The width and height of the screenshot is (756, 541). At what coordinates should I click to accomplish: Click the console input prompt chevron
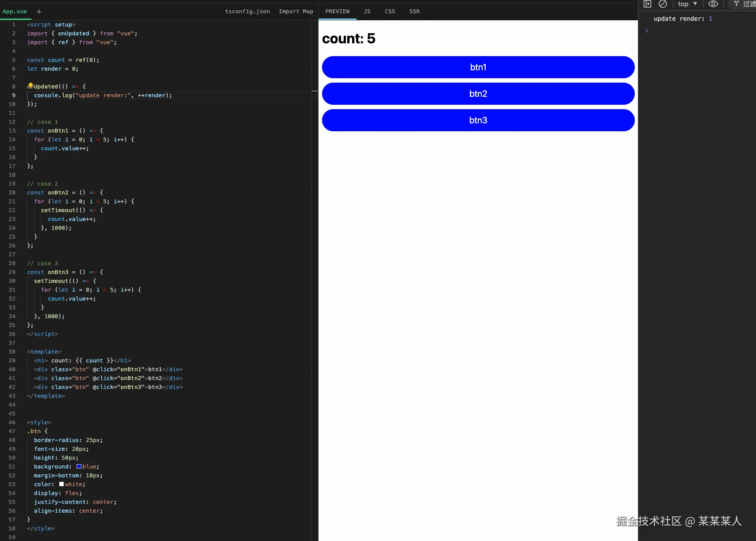(646, 30)
